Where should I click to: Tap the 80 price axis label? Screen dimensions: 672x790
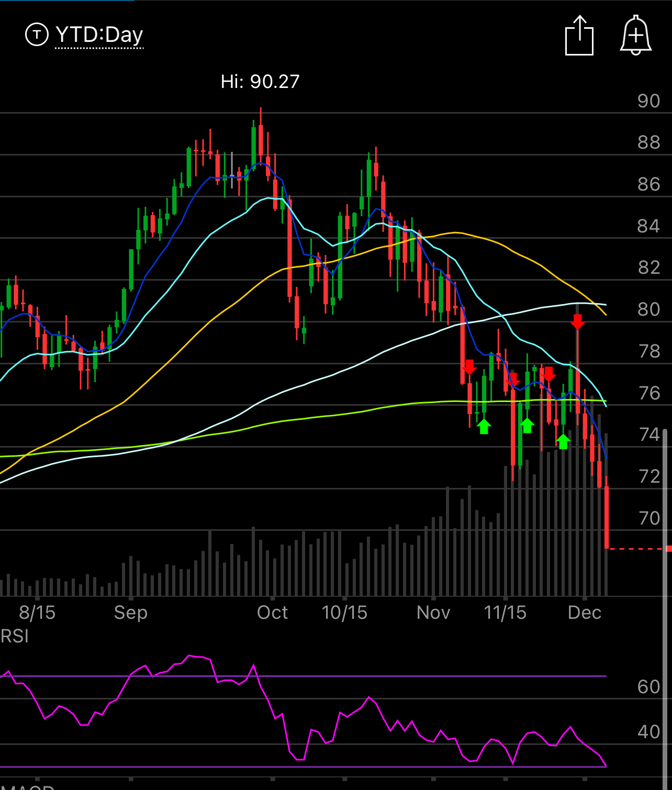click(649, 309)
